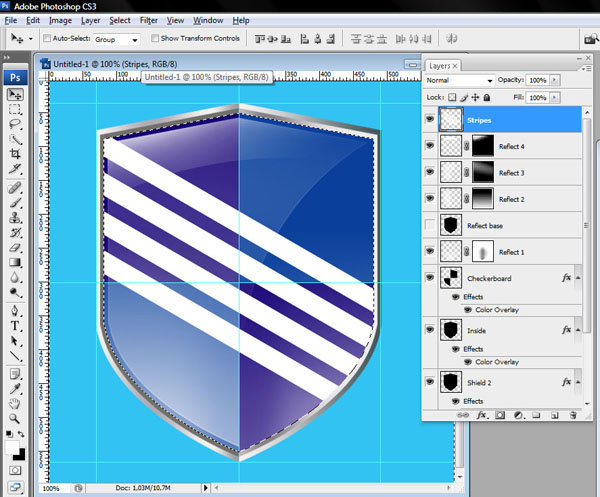Enable Show Transform Controls checkbox
Screen dimensions: 600x497
coord(155,38)
